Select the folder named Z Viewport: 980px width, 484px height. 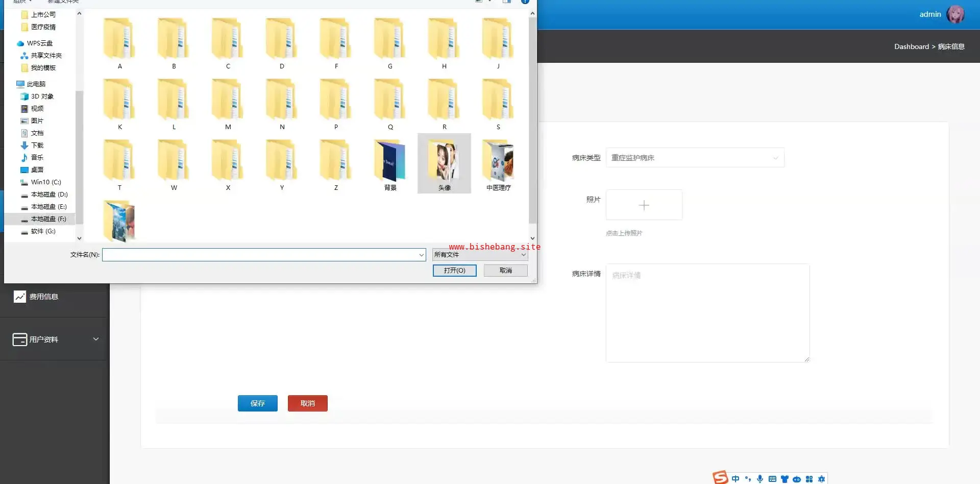tap(336, 164)
